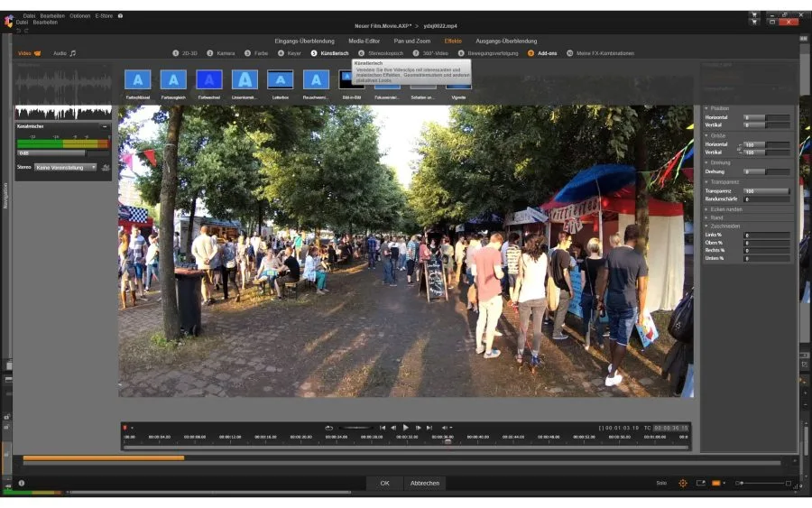Switch to Pan und Zoom tab

(x=412, y=41)
